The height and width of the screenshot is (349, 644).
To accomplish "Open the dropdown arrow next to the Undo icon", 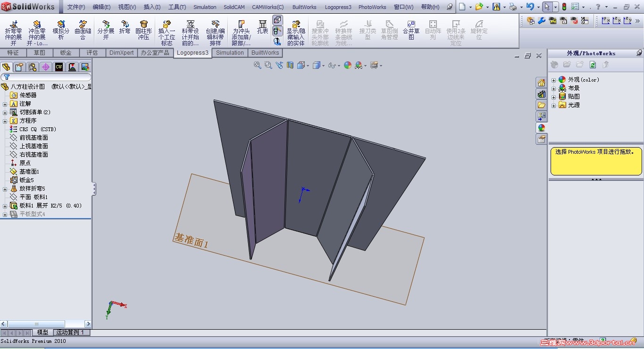I will tap(538, 7).
